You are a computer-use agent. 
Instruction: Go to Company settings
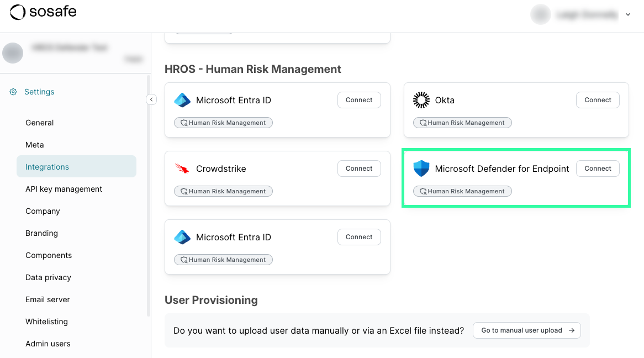click(x=43, y=211)
